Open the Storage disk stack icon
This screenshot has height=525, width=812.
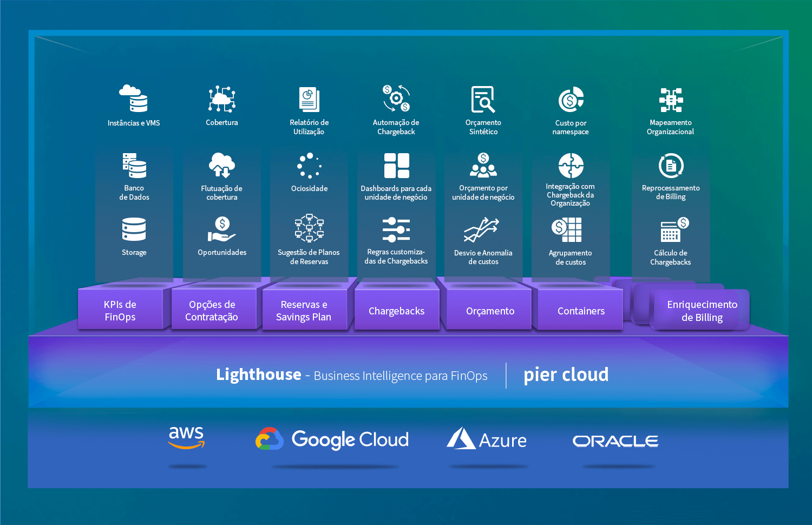tap(134, 229)
